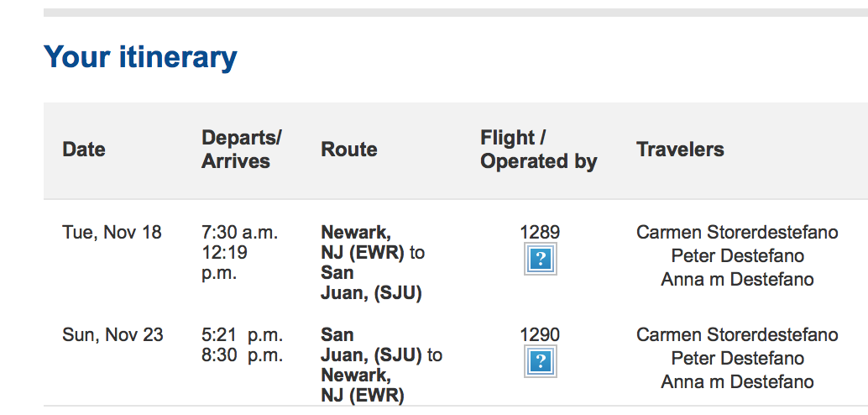The image size is (868, 415).
Task: Select flight number 1290
Action: pyautogui.click(x=540, y=334)
